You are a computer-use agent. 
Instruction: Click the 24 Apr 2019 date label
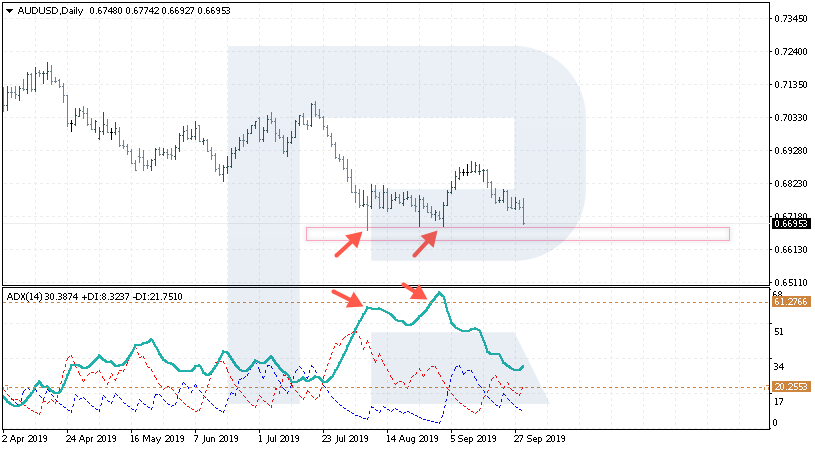coord(91,439)
